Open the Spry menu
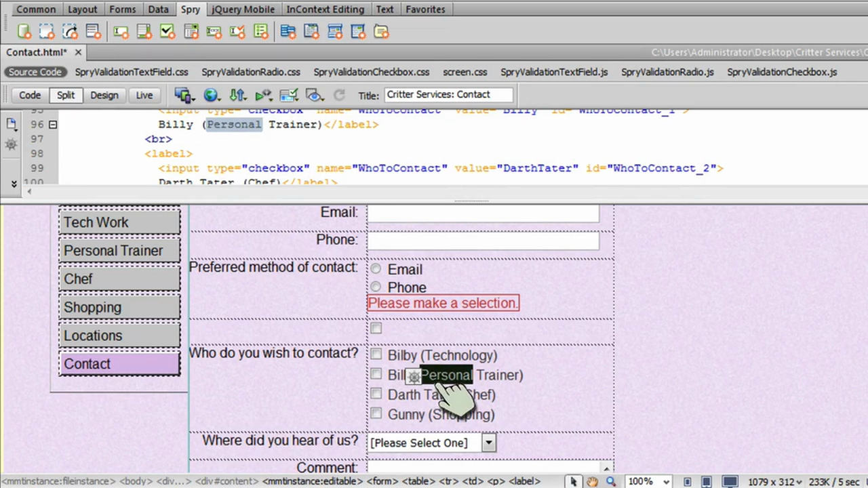The height and width of the screenshot is (488, 868). (x=191, y=9)
